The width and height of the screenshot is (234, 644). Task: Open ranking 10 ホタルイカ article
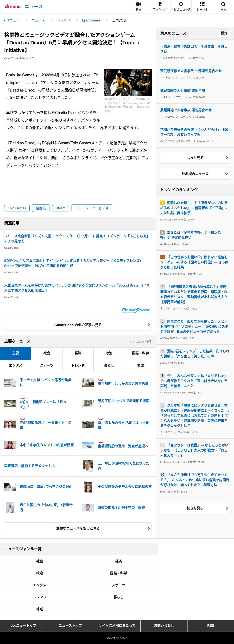pos(195,480)
